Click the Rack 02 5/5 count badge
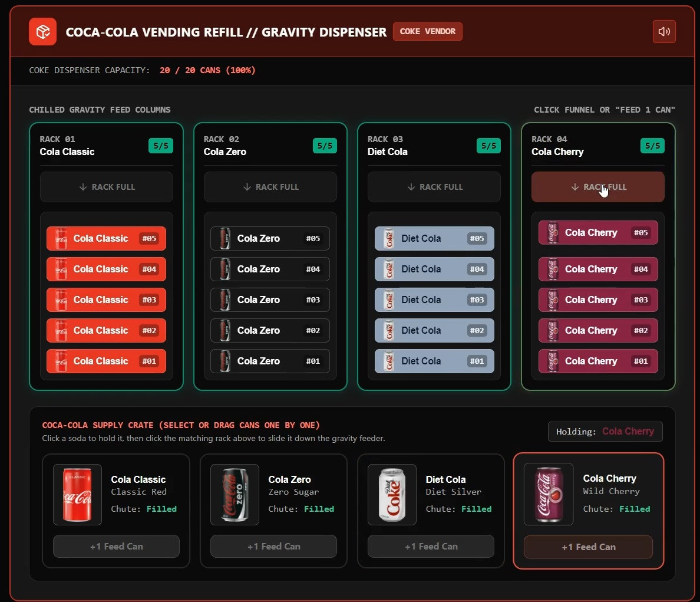Image resolution: width=700 pixels, height=602 pixels. [325, 146]
